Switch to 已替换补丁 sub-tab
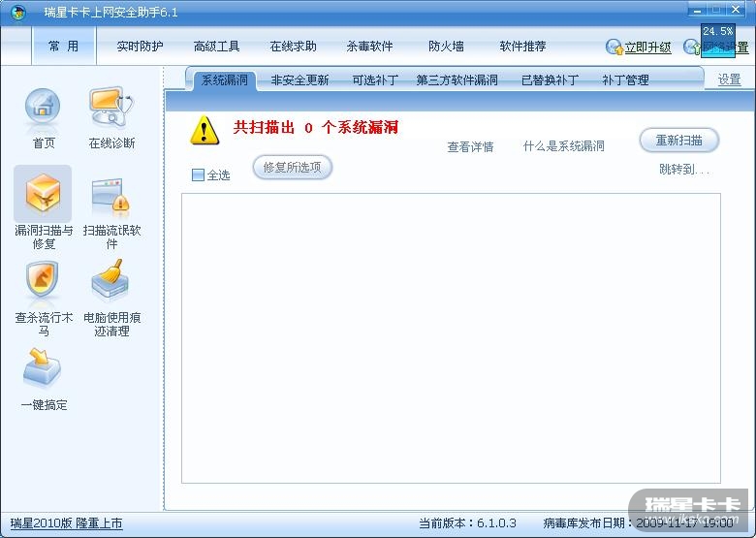Image resolution: width=756 pixels, height=538 pixels. point(551,80)
